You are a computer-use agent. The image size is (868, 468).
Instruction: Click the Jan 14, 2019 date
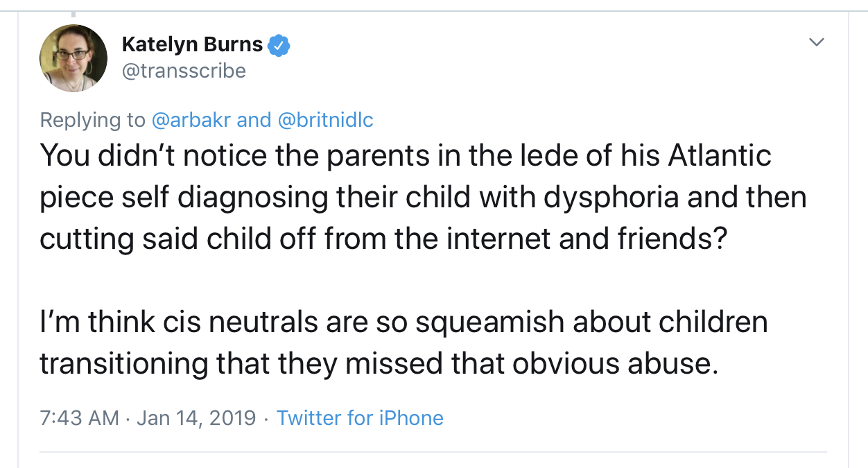pyautogui.click(x=196, y=418)
